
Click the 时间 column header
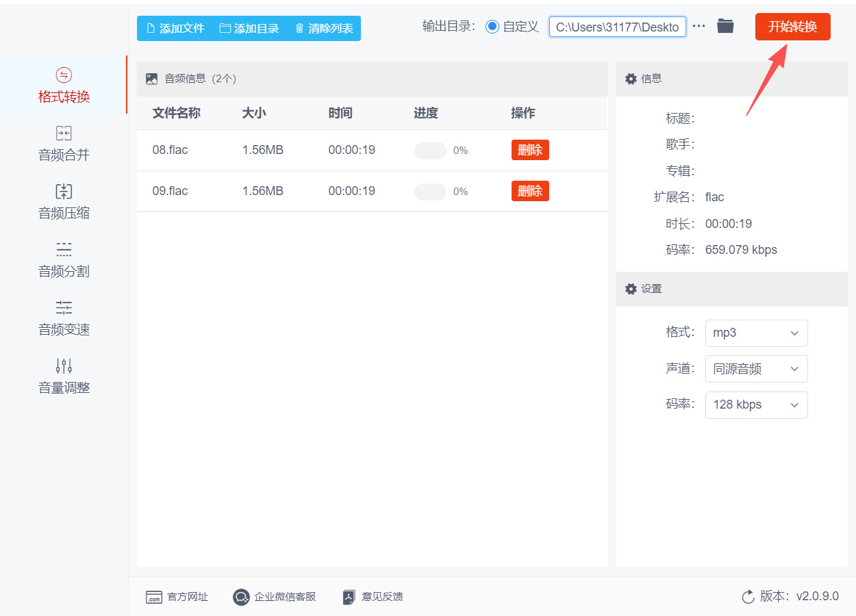point(340,113)
